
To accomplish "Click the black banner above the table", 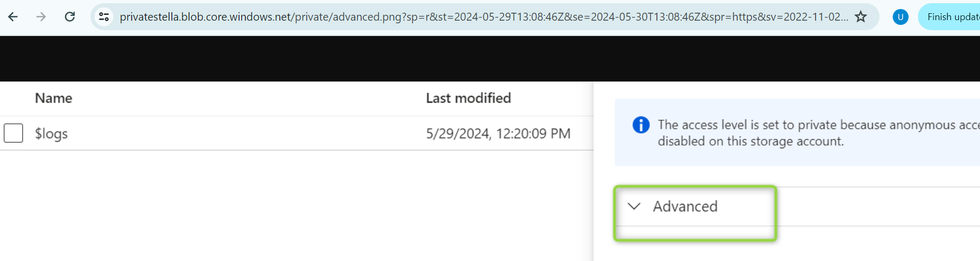I will (476, 58).
